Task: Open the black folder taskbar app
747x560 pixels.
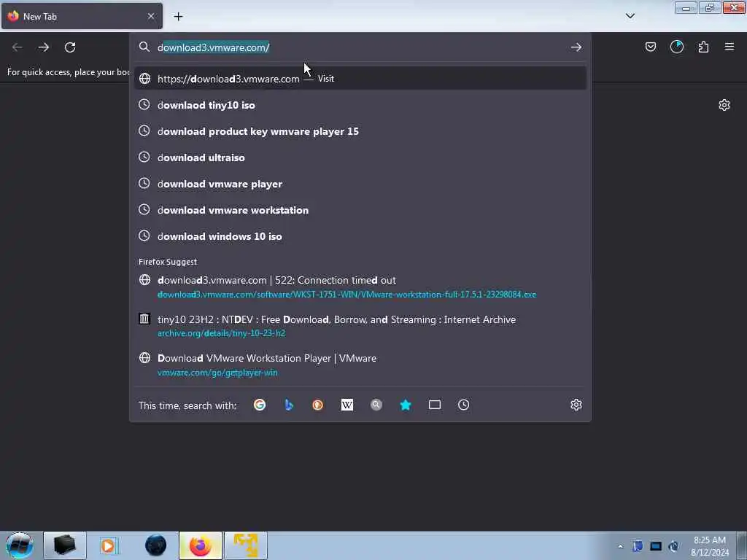Action: (x=65, y=545)
